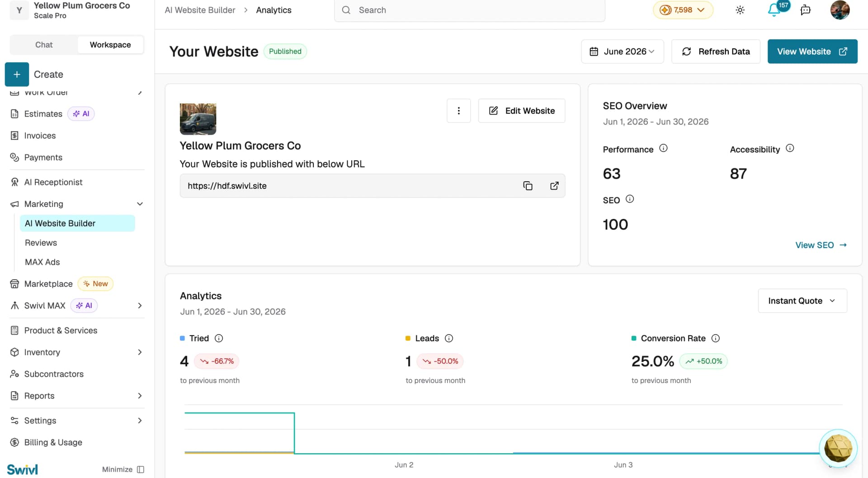Image resolution: width=868 pixels, height=478 pixels.
Task: Toggle the light/dark theme sun icon
Action: pos(740,10)
